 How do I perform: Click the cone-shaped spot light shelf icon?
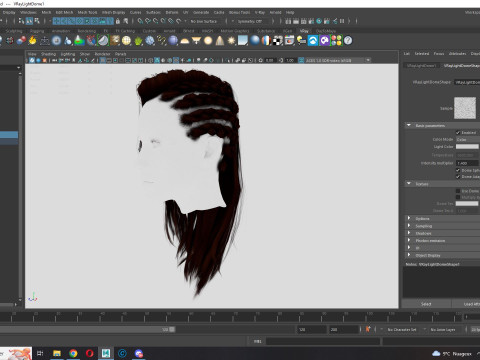219,41
